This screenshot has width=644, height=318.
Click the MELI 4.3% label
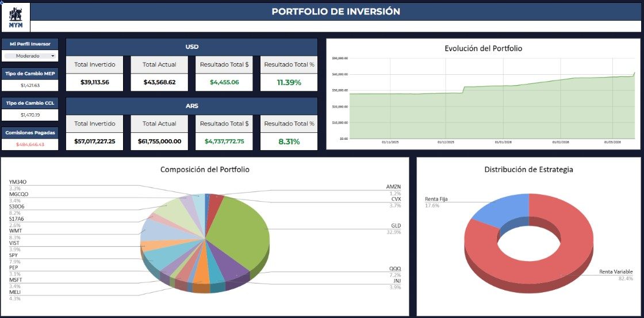click(15, 295)
